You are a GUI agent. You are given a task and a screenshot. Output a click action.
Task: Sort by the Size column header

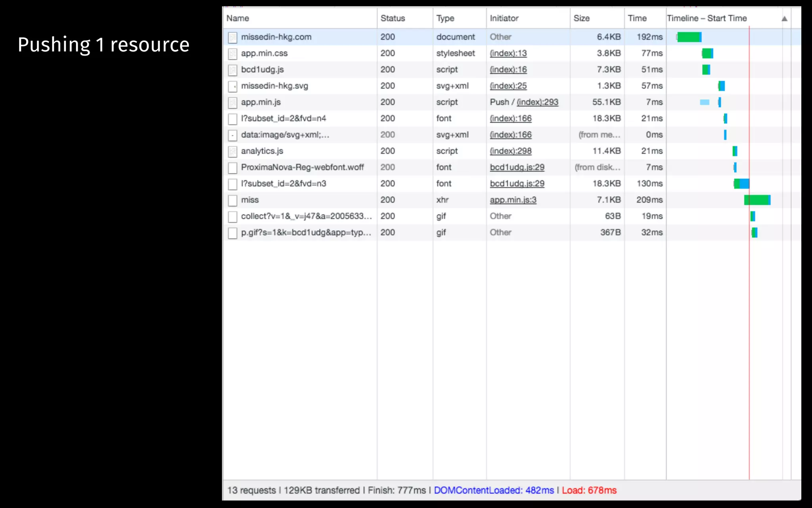click(x=597, y=18)
